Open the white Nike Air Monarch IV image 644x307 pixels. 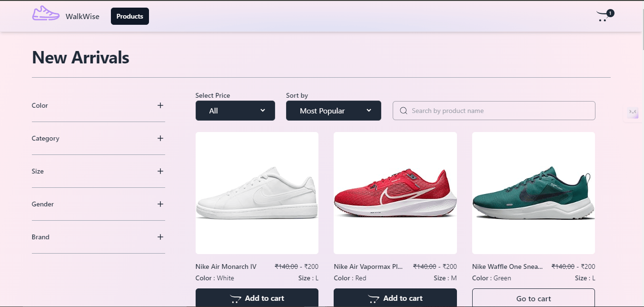tap(257, 193)
